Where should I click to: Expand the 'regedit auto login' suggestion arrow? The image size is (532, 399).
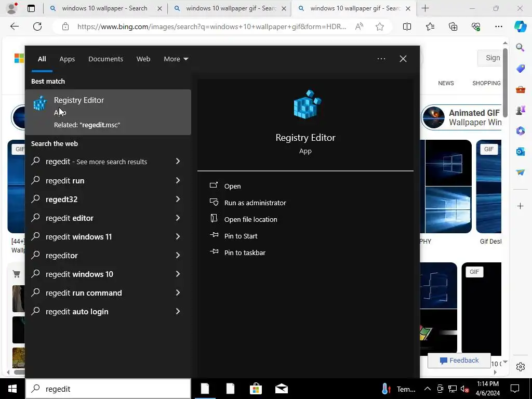[178, 311]
